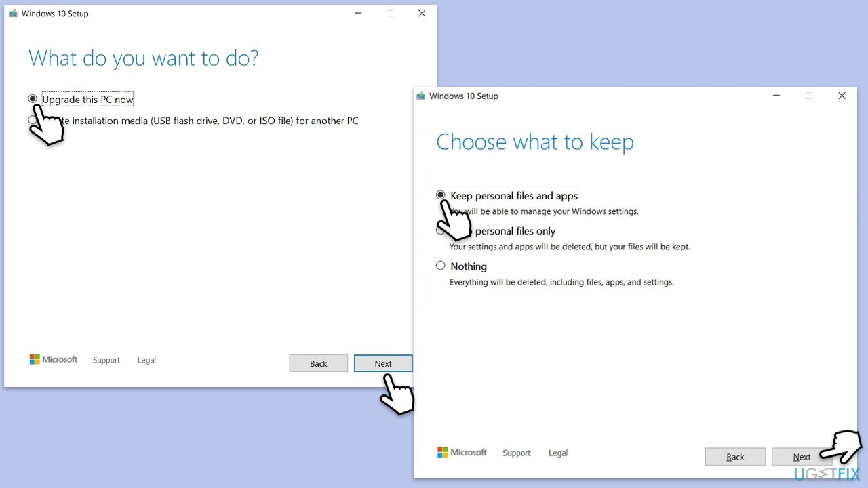Choose Keep personal files only option

pyautogui.click(x=496, y=231)
